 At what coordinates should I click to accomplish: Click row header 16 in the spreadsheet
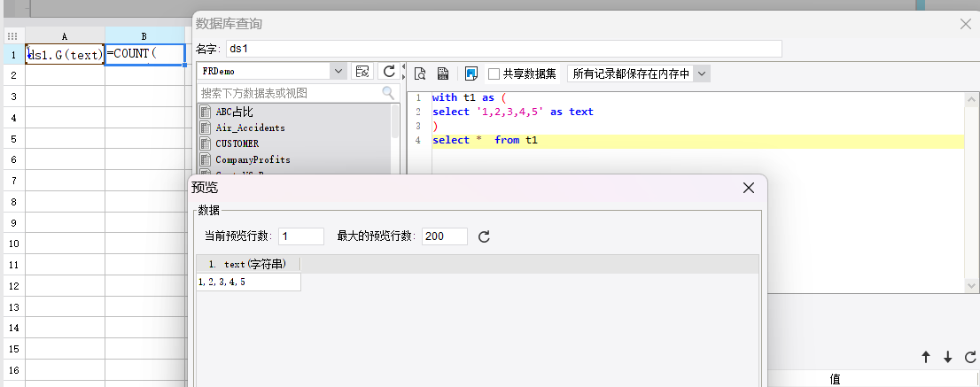click(13, 369)
